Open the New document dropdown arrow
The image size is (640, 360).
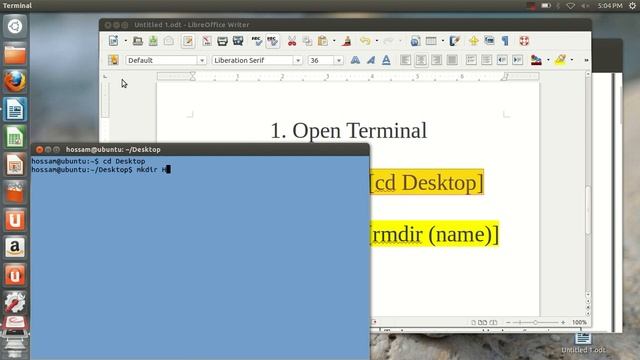[x=125, y=41]
